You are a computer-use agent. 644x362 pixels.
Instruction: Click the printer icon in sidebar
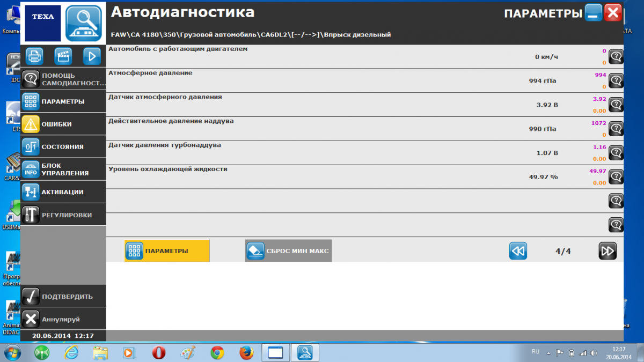point(35,56)
